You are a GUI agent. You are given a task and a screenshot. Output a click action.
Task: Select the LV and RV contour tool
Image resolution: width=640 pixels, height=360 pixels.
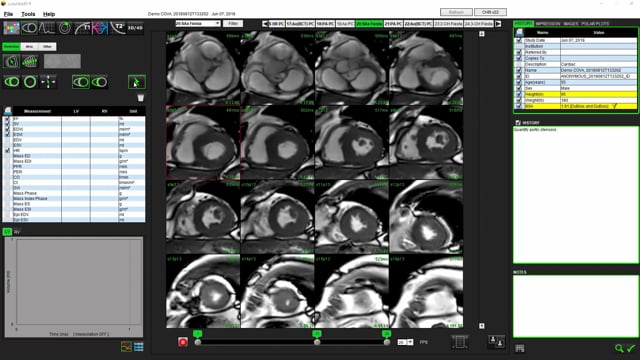pos(11,82)
